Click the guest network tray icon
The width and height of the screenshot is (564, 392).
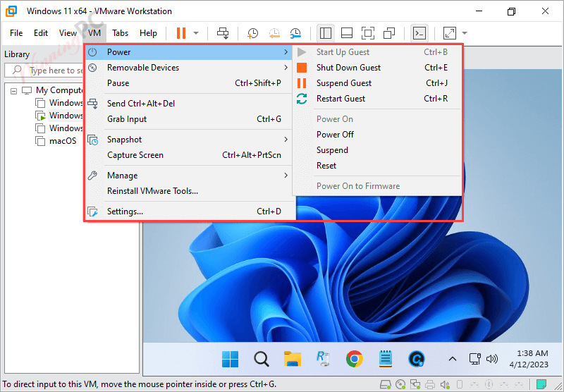pos(475,359)
